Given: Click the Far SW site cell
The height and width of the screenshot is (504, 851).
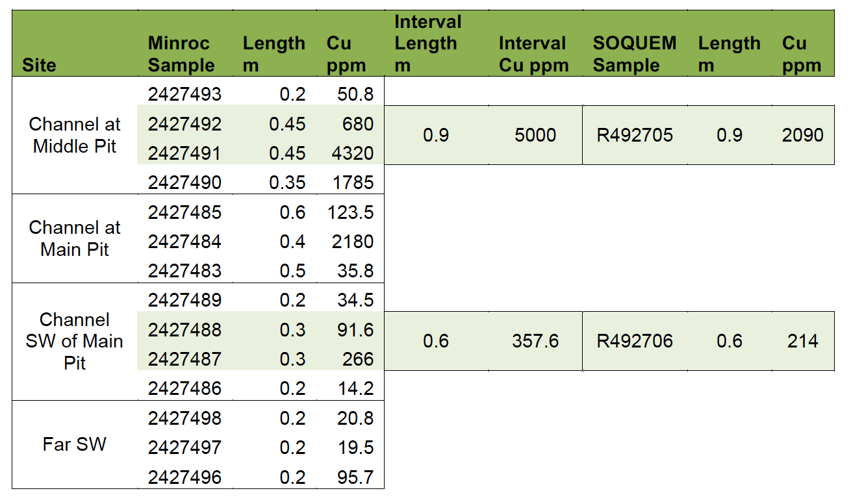Looking at the screenshot, I should click(x=75, y=444).
